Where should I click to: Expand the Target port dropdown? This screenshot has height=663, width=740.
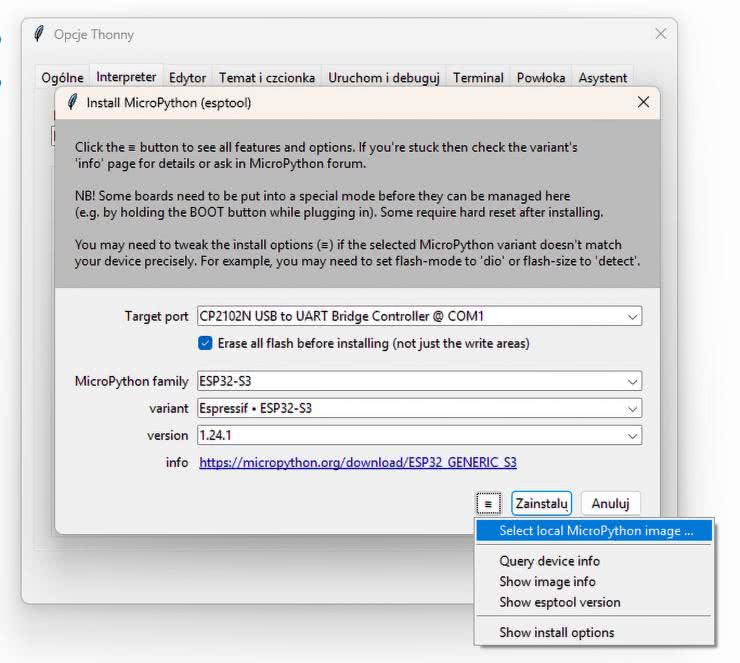pos(632,317)
